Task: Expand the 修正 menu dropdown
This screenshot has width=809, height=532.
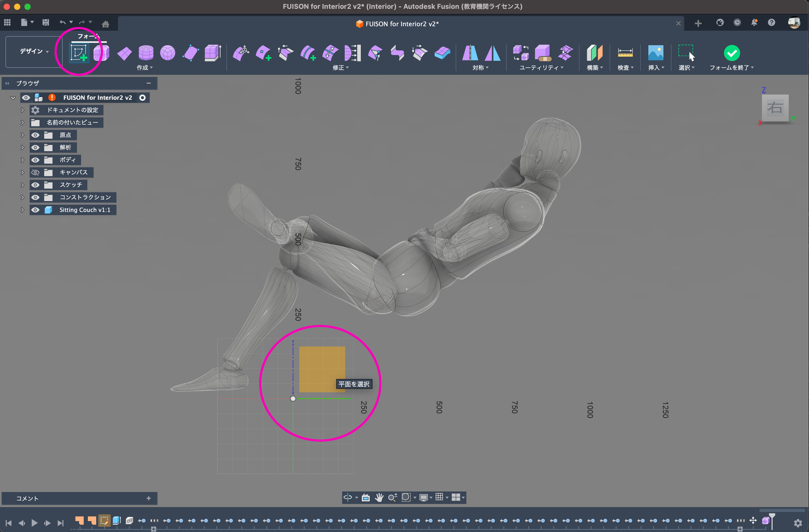Action: click(x=341, y=68)
